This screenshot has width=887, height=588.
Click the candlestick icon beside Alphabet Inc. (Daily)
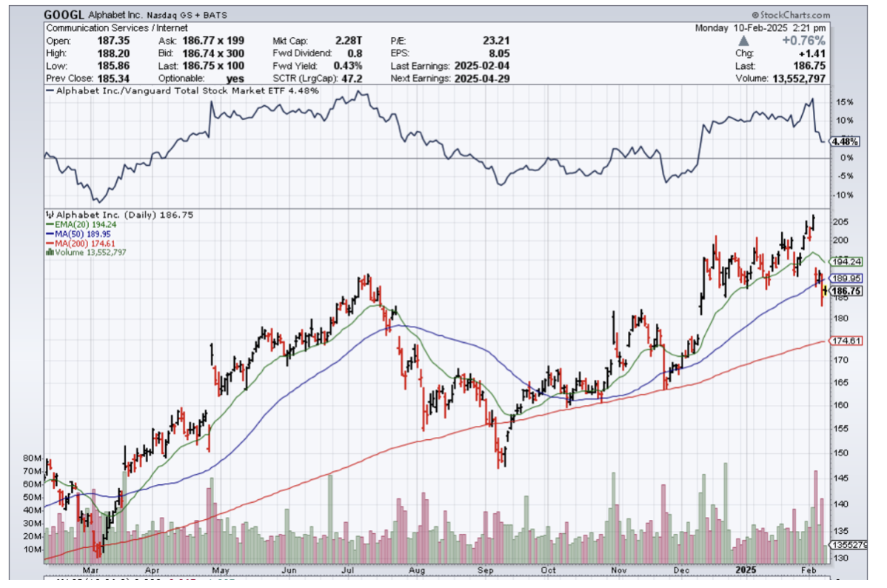pos(49,213)
